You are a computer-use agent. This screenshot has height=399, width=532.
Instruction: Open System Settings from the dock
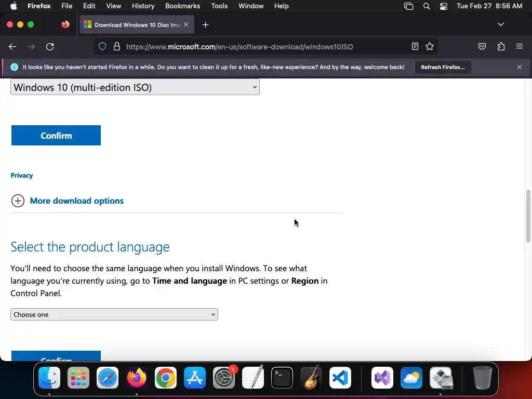(224, 378)
